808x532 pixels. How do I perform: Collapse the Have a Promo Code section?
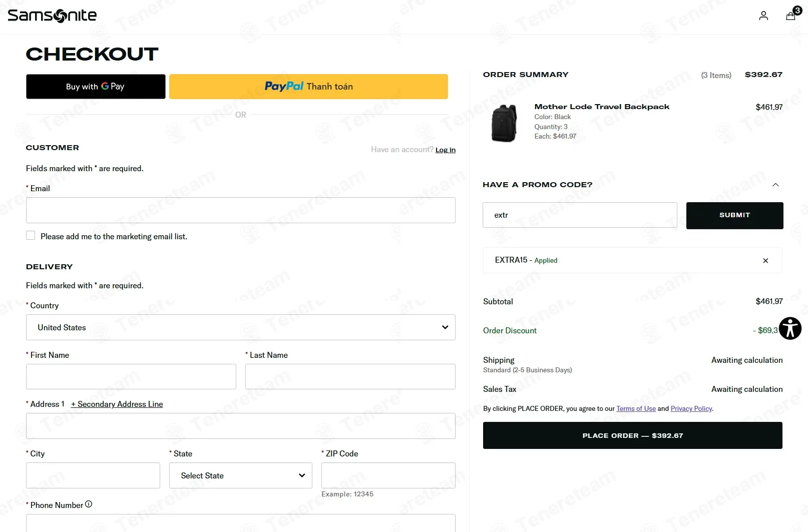point(775,185)
